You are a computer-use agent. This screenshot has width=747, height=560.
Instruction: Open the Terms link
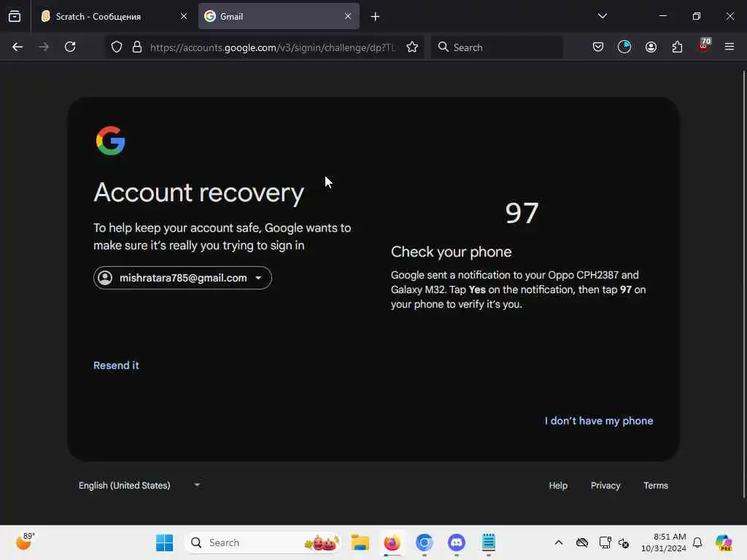click(x=656, y=485)
